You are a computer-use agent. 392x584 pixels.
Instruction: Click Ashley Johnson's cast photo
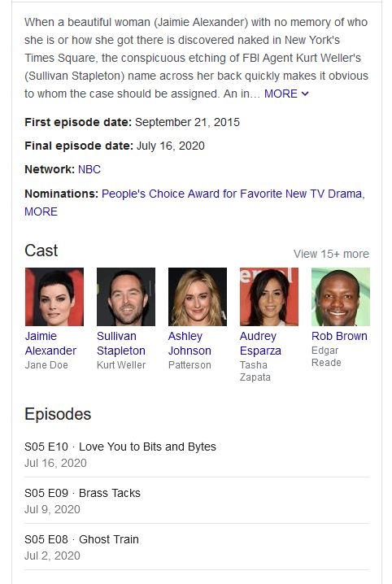198,297
